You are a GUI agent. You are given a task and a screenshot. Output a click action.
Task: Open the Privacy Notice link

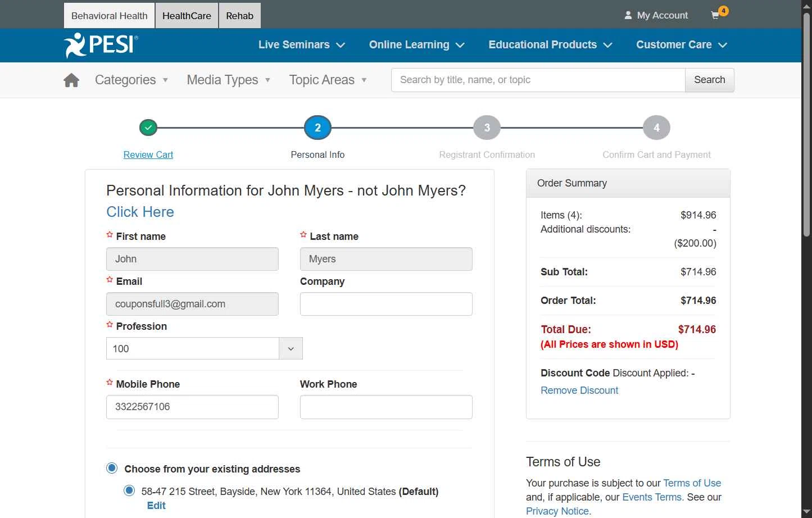click(x=559, y=511)
